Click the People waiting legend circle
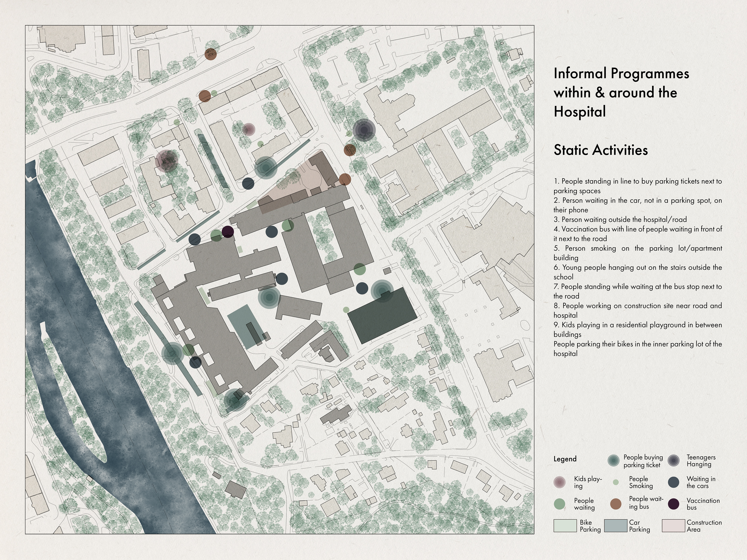The width and height of the screenshot is (747, 560). pos(560,504)
